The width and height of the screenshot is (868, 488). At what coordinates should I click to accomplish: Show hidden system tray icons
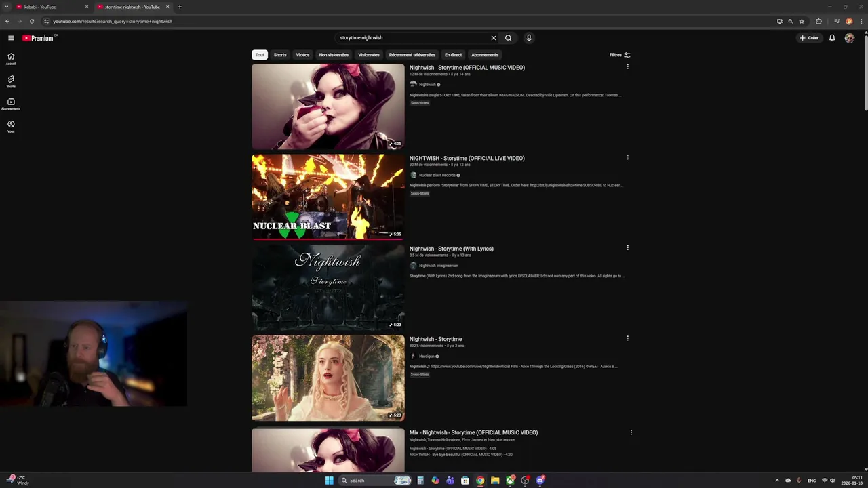777,481
